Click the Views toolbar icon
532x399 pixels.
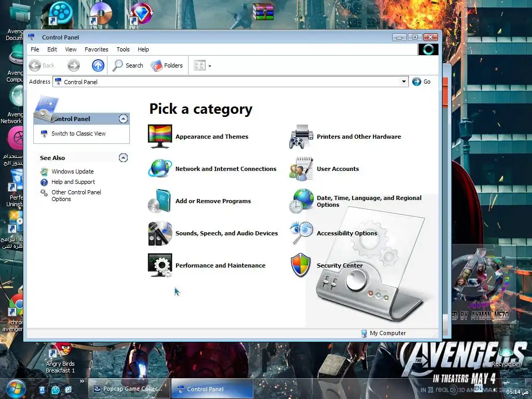[x=199, y=65]
